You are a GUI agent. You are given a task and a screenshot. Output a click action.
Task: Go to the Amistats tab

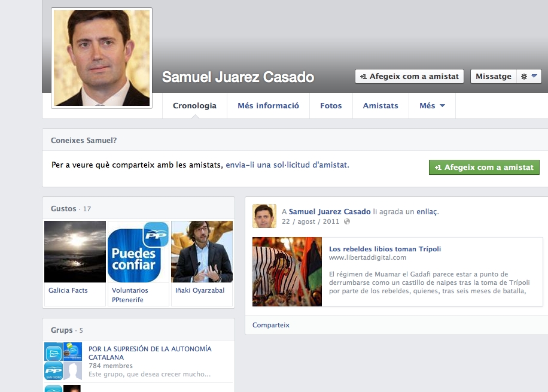pyautogui.click(x=380, y=106)
